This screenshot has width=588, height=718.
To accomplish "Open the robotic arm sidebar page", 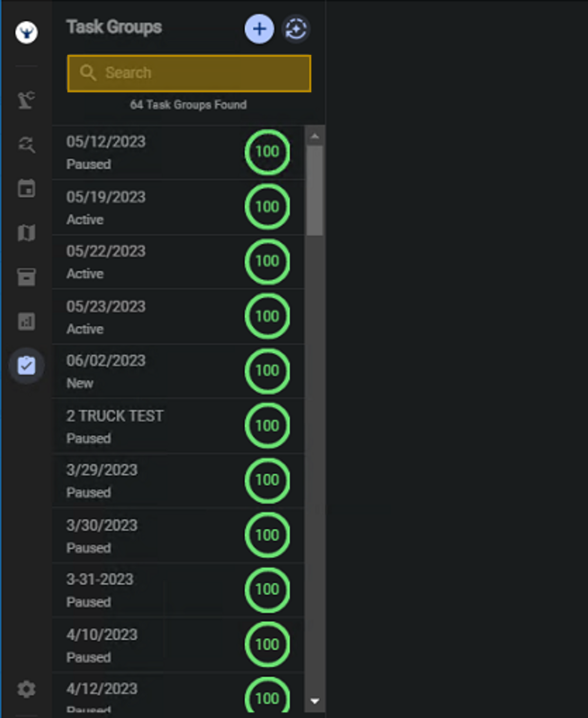I will coord(27,100).
